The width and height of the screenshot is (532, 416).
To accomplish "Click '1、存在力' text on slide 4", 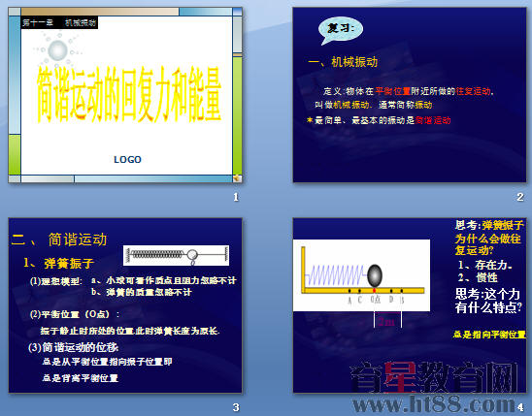I will click(484, 265).
